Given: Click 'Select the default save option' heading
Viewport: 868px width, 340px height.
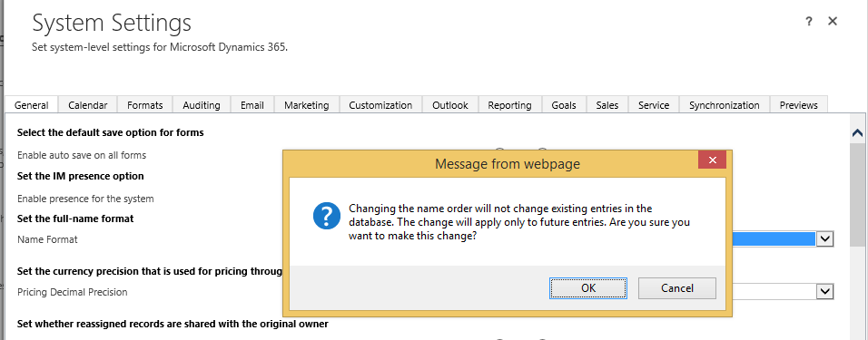Looking at the screenshot, I should point(110,132).
